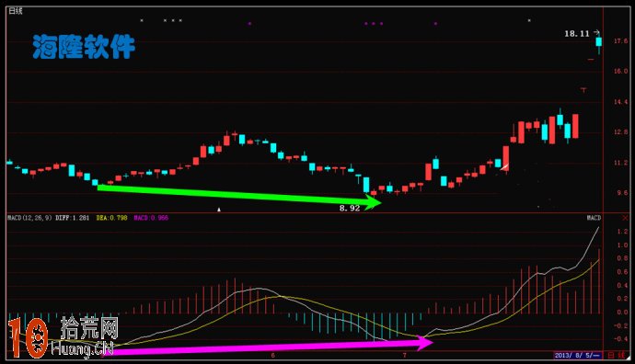Click the 11.2 price axis label
The image size is (635, 364).
point(620,163)
